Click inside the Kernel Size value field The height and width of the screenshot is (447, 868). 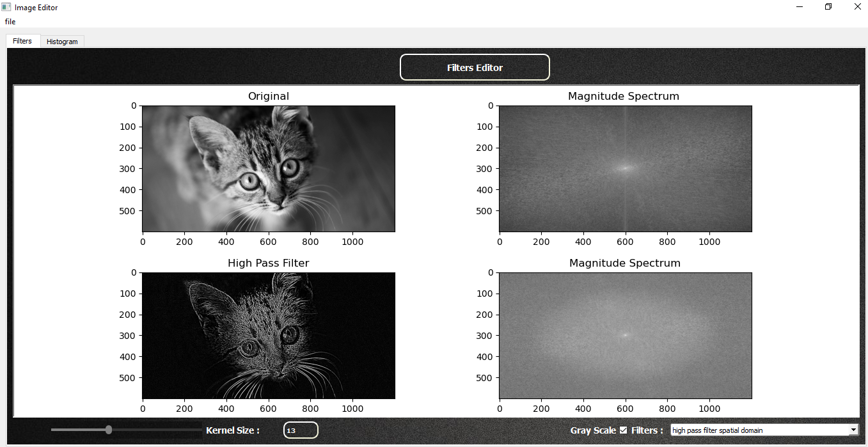pos(300,430)
